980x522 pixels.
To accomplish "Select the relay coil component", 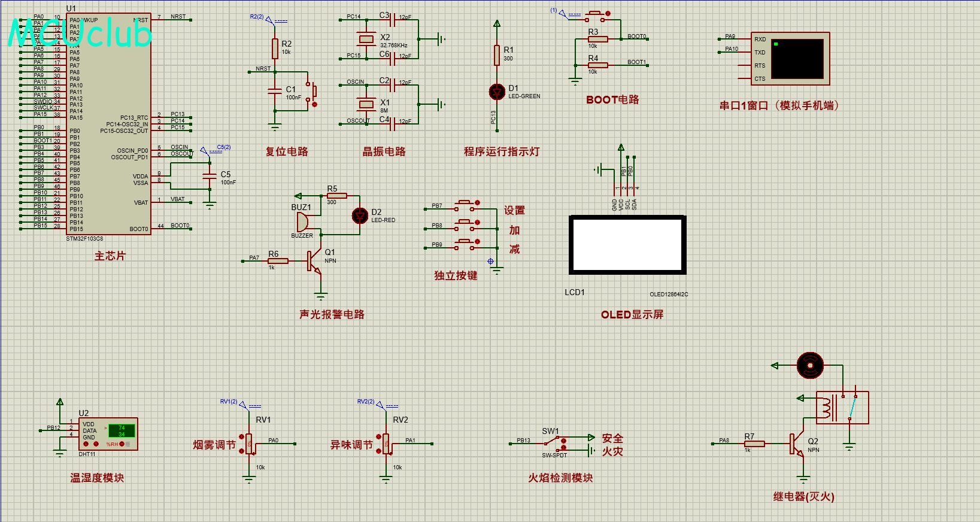I will [x=843, y=408].
